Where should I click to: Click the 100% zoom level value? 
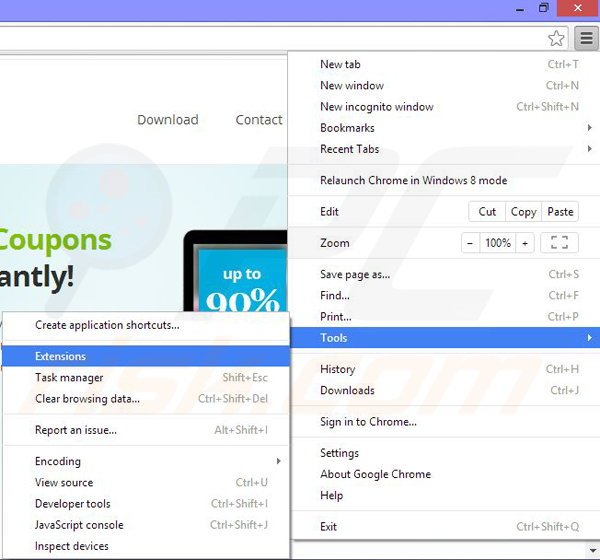[x=498, y=243]
